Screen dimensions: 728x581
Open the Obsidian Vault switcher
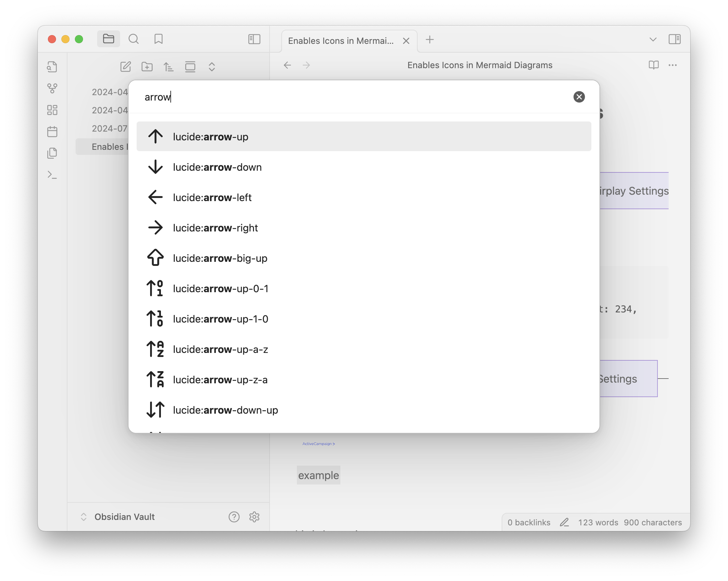pyautogui.click(x=117, y=517)
